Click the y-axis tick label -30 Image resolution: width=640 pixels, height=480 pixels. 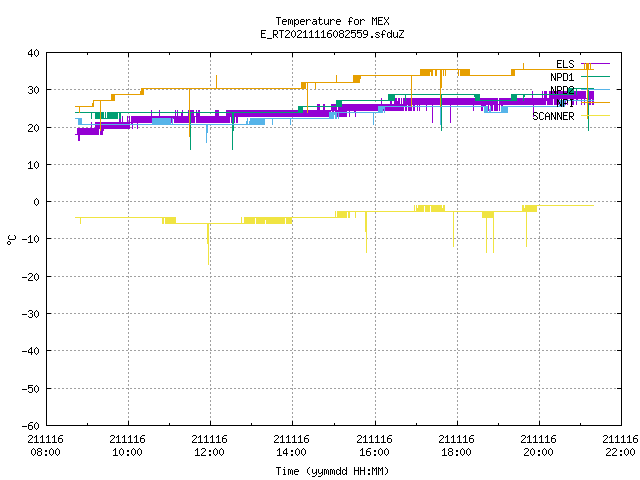click(x=31, y=314)
